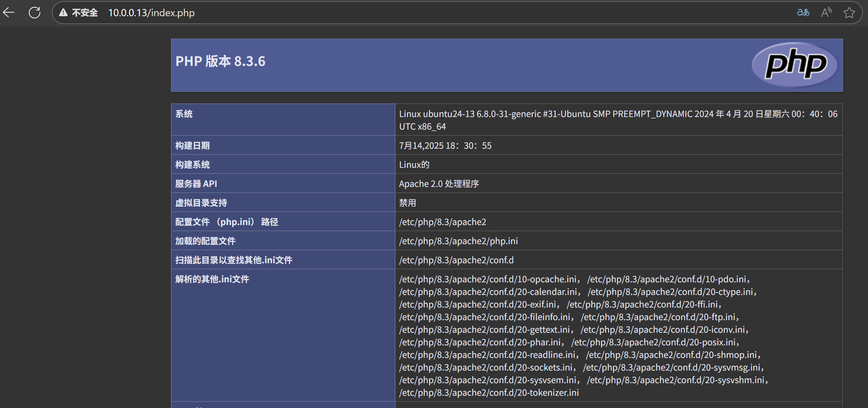Select the "系统" row label
Viewport: 868px width, 408px height.
pos(184,114)
